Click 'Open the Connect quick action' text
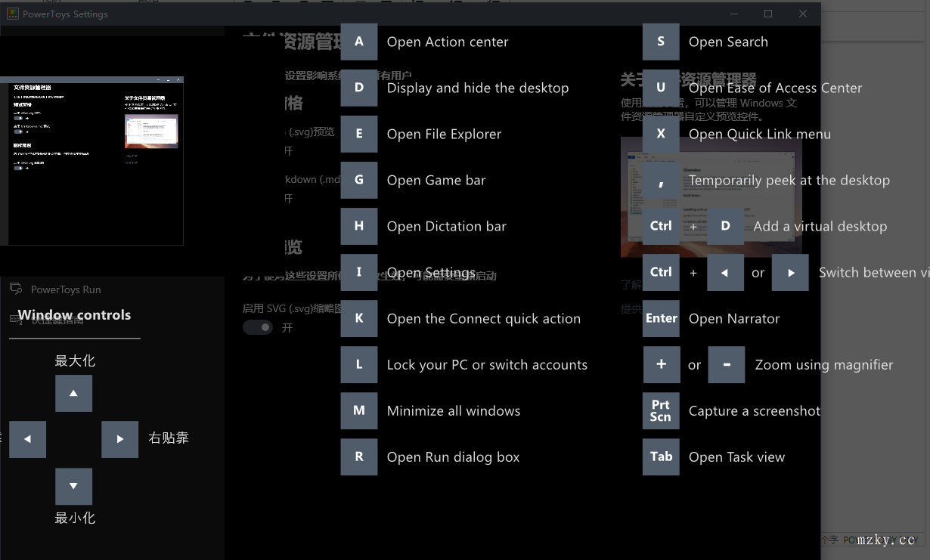Image resolution: width=930 pixels, height=560 pixels. click(484, 318)
